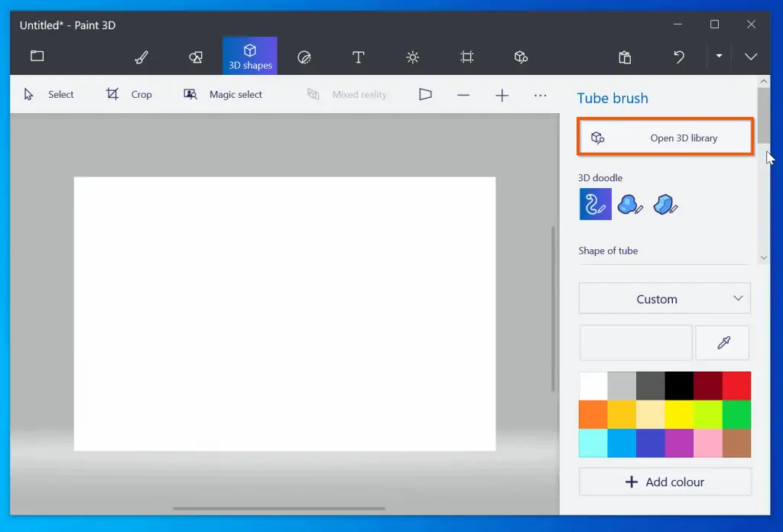Pick the red colour swatch
Viewport: 783px width, 532px height.
point(736,385)
